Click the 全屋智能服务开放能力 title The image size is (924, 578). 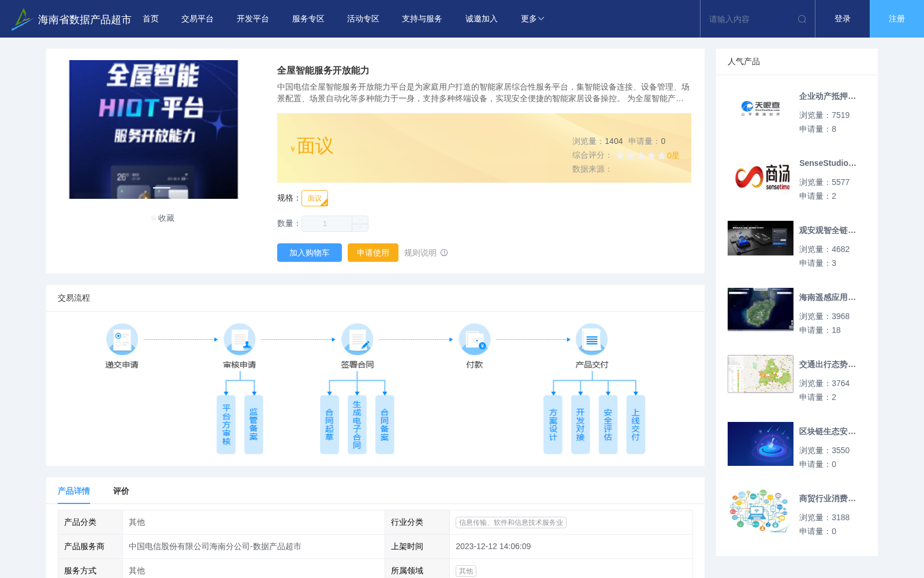click(323, 71)
